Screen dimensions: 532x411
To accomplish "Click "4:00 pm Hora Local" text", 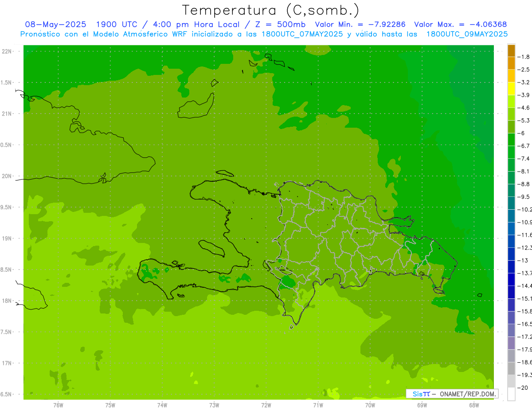I will click(196, 24).
